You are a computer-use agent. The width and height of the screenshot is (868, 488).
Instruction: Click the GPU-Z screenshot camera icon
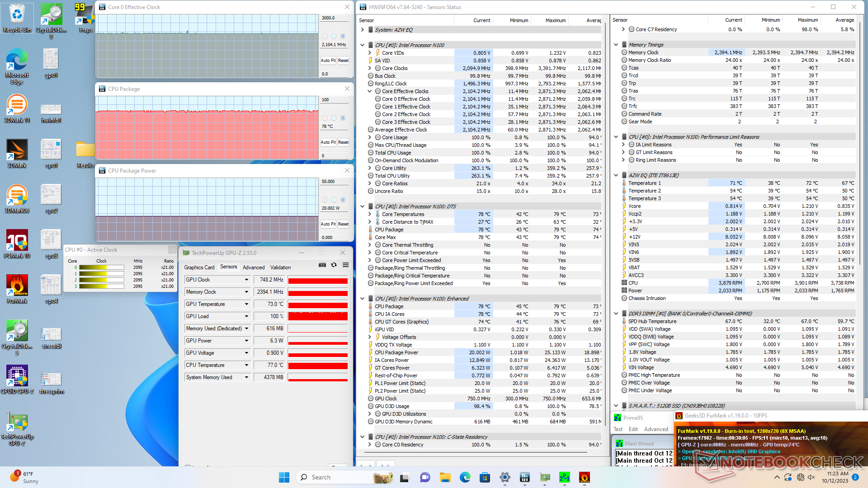coord(322,265)
